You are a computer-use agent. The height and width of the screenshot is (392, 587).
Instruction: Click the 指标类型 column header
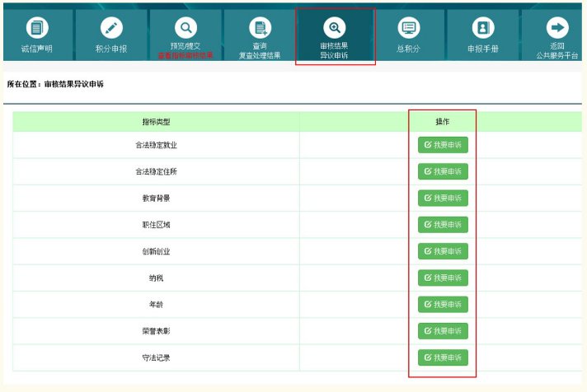click(156, 122)
